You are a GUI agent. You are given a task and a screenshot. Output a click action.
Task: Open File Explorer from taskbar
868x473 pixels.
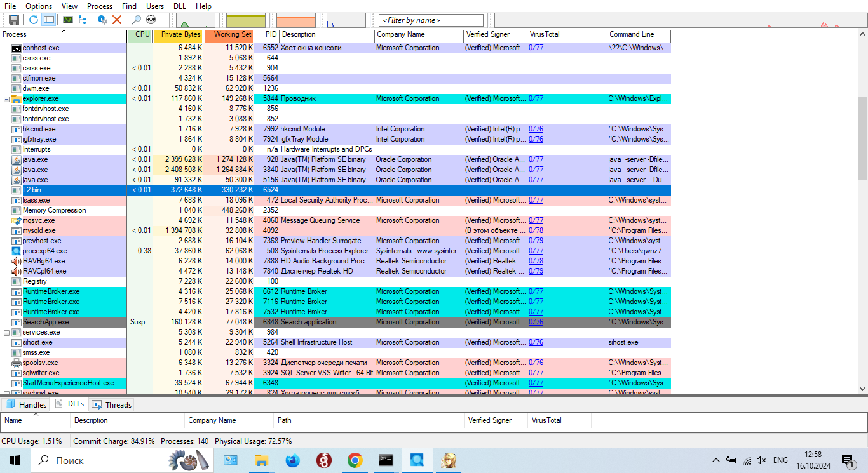click(x=261, y=460)
